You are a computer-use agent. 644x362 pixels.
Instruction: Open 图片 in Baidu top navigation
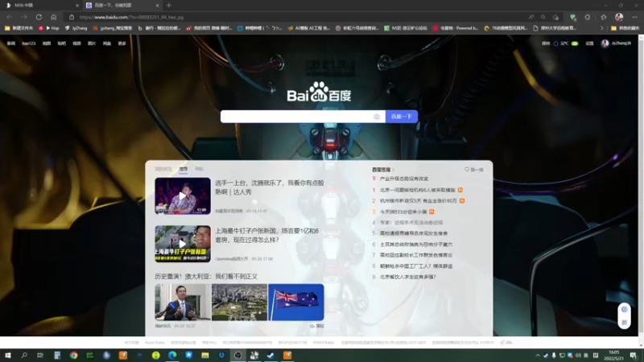pyautogui.click(x=92, y=43)
